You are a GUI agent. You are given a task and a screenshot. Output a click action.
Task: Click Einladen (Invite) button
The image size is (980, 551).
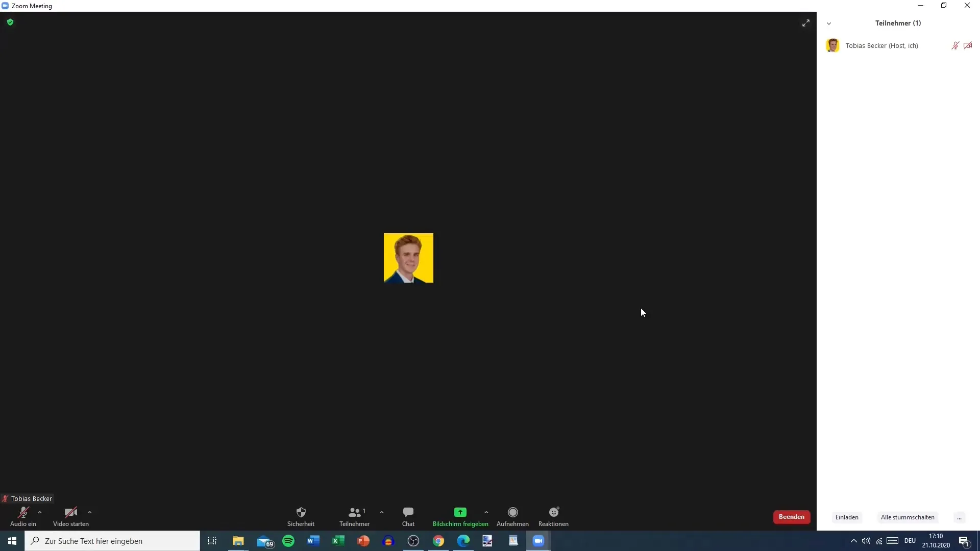tap(847, 517)
